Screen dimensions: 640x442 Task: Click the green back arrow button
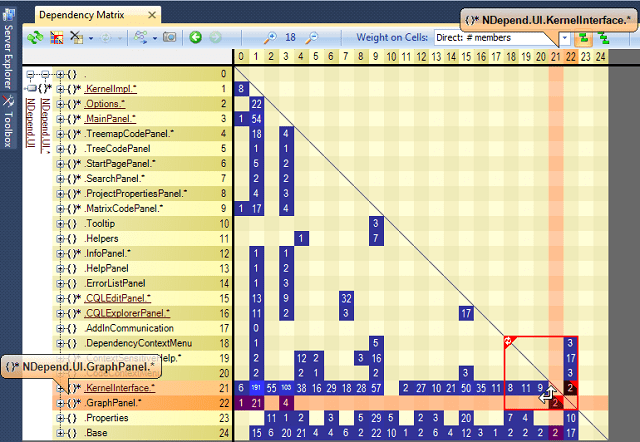196,38
